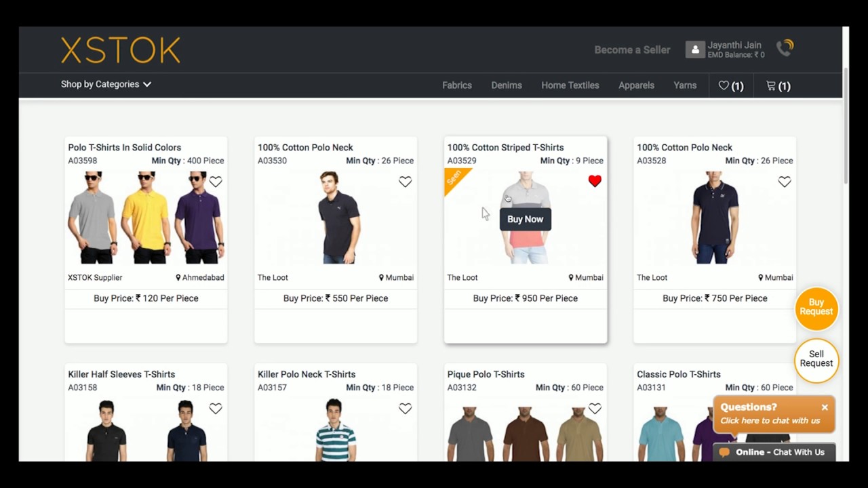Click product code A03529
Viewport: 868px width, 488px height.
click(x=462, y=161)
